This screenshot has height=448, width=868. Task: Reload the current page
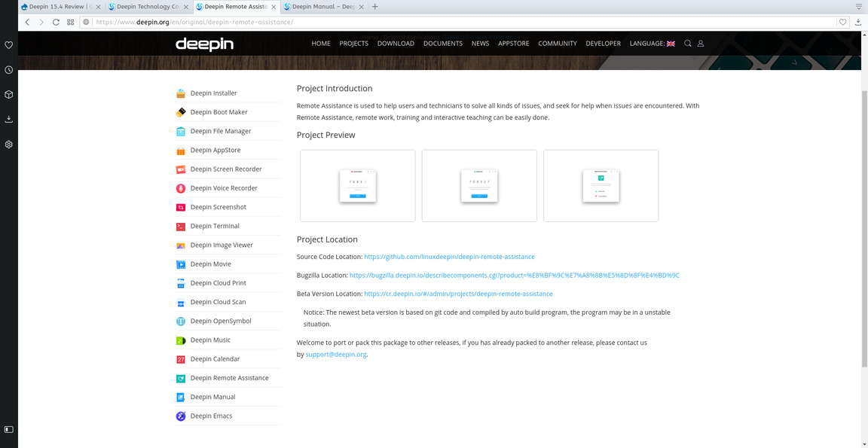click(56, 22)
